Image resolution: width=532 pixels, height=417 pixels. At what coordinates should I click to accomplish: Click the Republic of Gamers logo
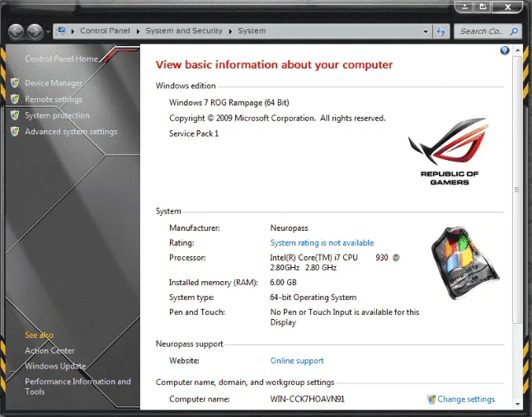coord(450,152)
